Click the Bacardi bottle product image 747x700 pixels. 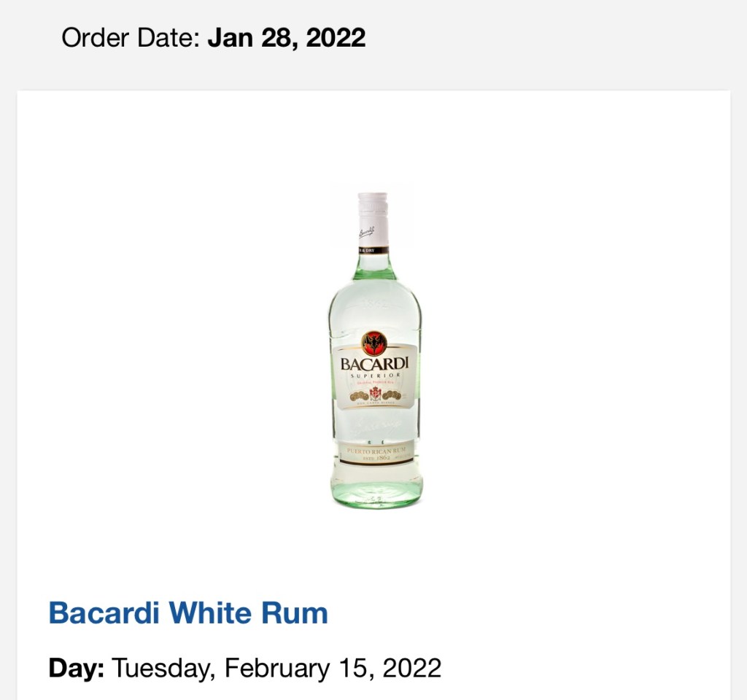(x=375, y=351)
